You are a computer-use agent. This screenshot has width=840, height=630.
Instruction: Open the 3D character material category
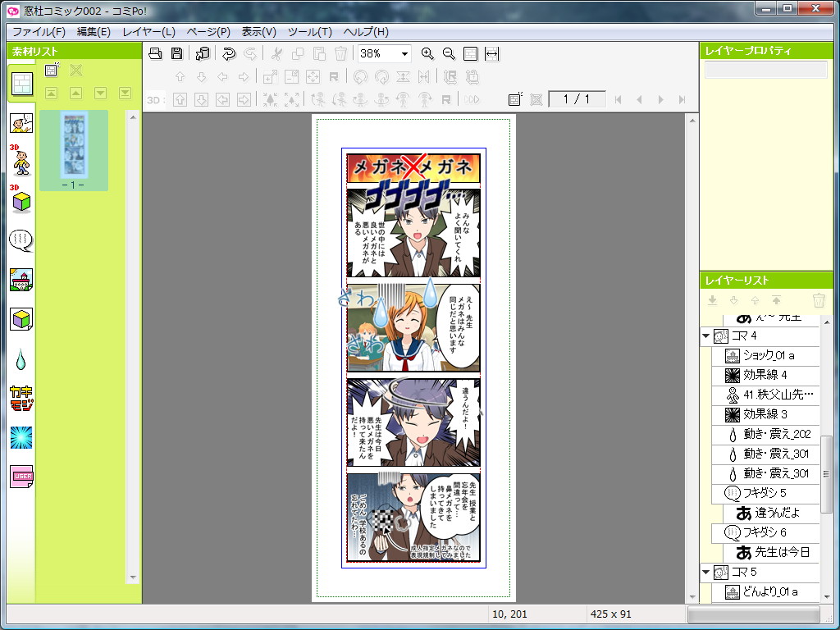click(21, 160)
